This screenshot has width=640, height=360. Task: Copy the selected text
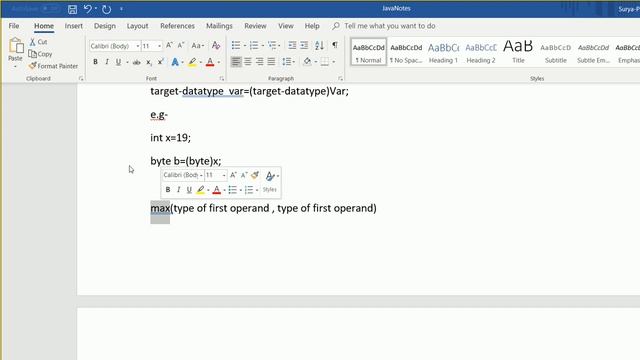point(40,54)
